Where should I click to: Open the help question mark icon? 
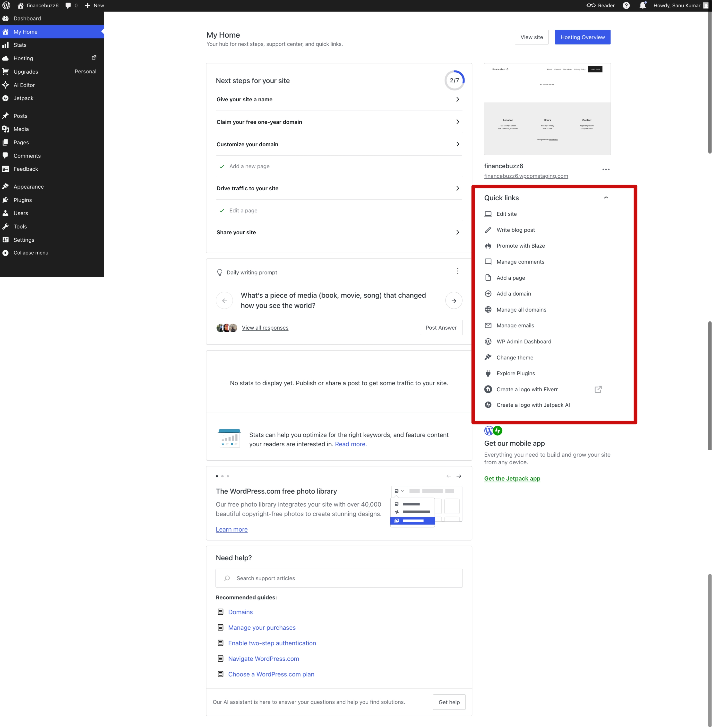(x=626, y=6)
